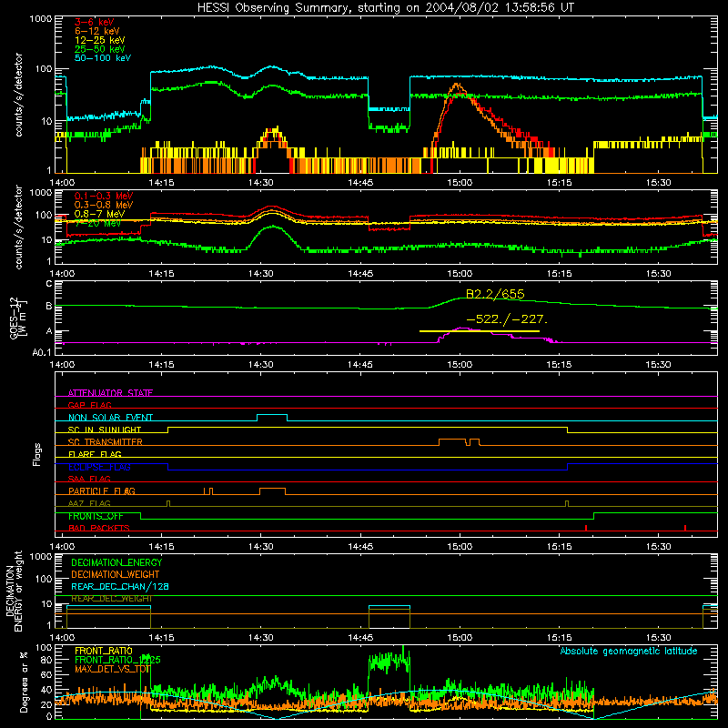Select the PARTICLE_FLAG label

(x=101, y=490)
